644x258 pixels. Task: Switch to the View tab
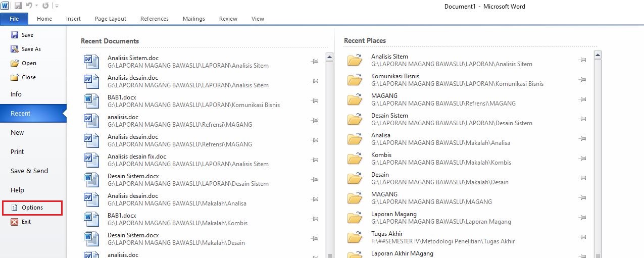click(x=258, y=19)
